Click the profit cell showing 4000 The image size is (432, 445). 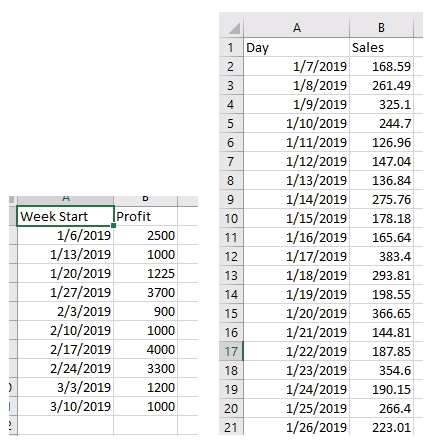[x=146, y=349]
